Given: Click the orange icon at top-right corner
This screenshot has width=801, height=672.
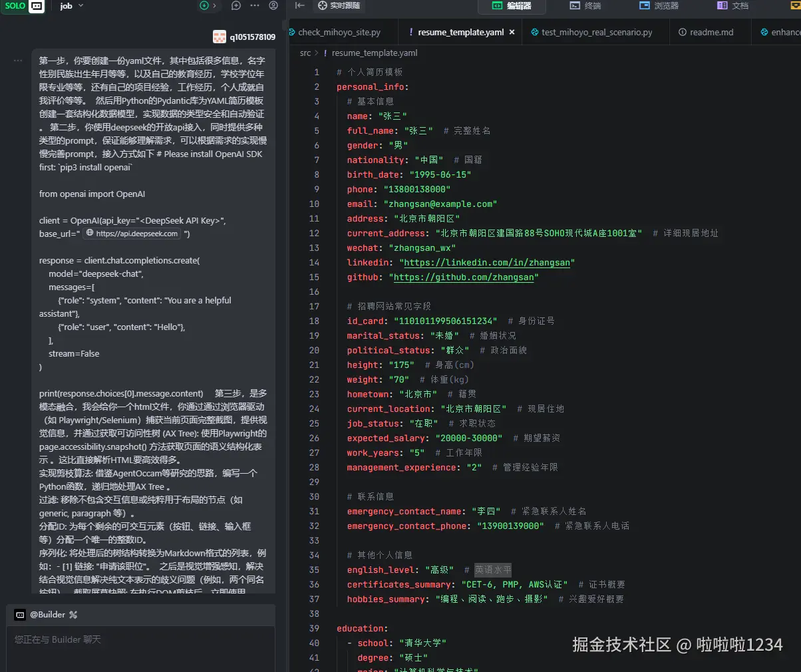Looking at the screenshot, I should pyautogui.click(x=795, y=5).
